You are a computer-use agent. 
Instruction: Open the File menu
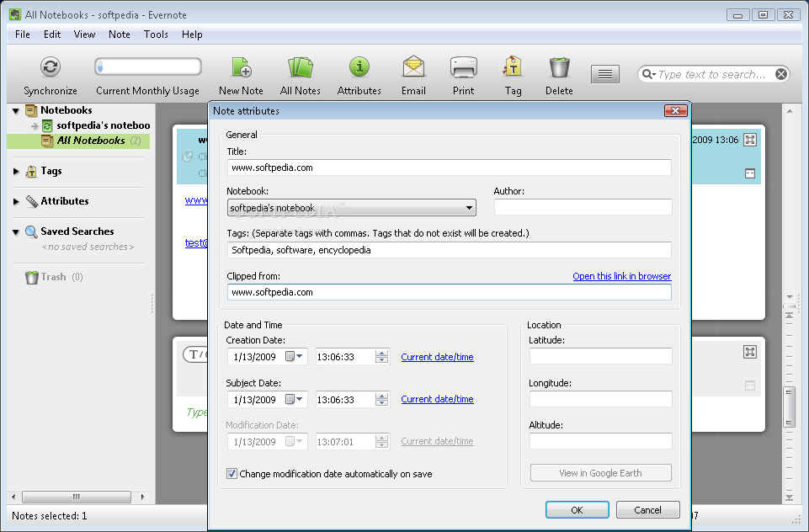tap(23, 35)
